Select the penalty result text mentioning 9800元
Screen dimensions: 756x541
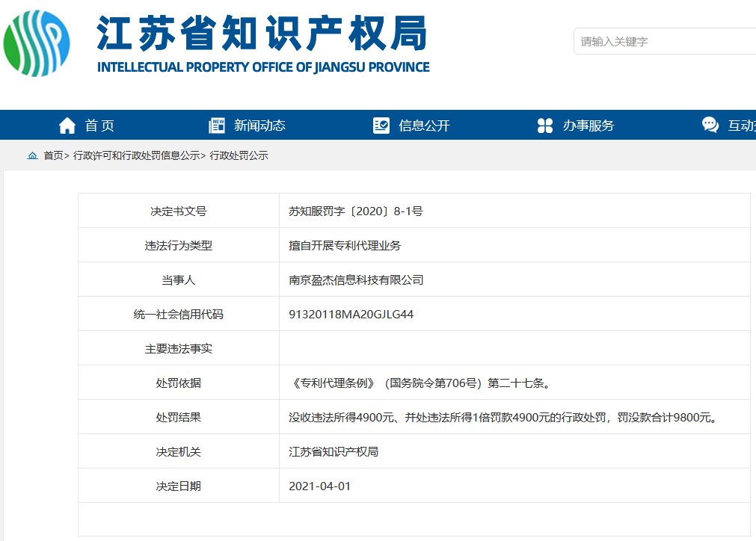tap(503, 417)
